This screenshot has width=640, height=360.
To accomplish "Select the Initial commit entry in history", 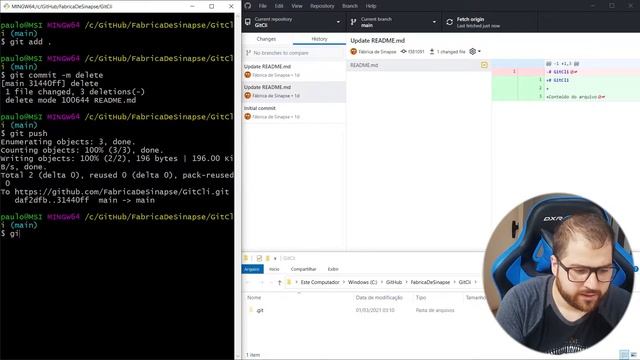I will click(293, 112).
